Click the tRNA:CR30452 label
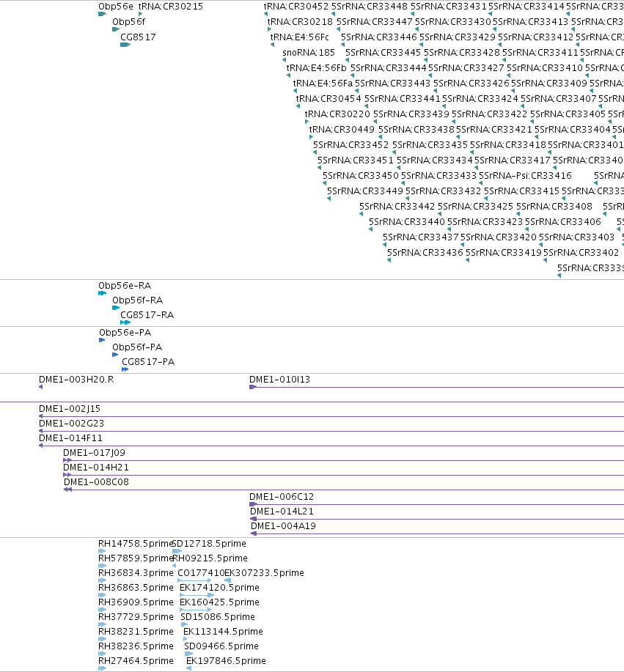The image size is (624, 672). (x=296, y=7)
